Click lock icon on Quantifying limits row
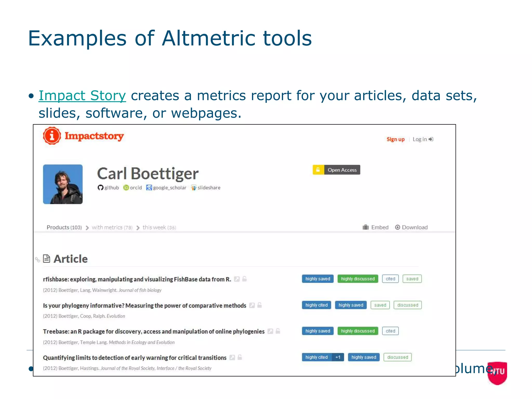Viewport: 532px width, 399px height. 240,357
